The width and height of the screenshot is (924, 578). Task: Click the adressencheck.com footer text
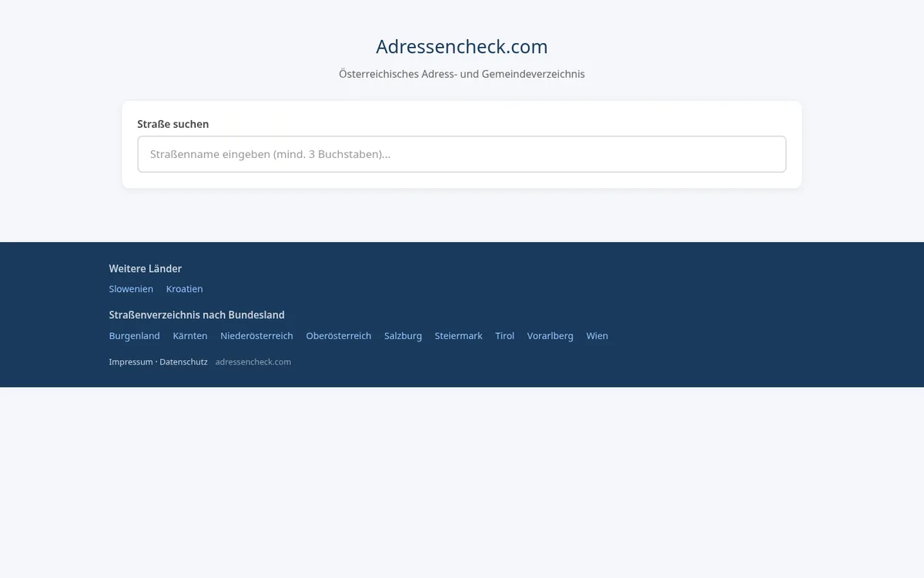[x=253, y=362]
